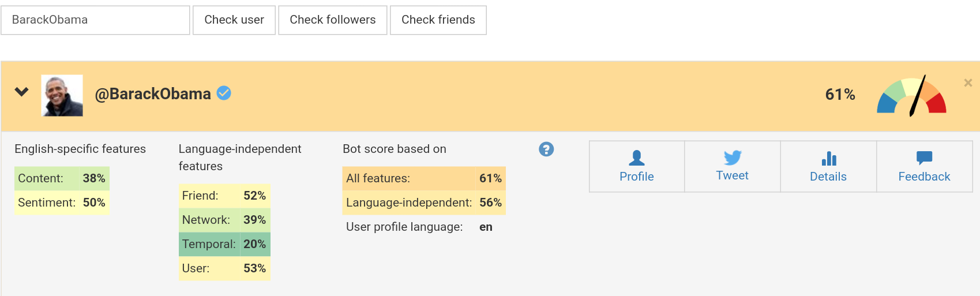Image resolution: width=980 pixels, height=296 pixels.
Task: Select the Content 38% score cell
Action: click(62, 178)
